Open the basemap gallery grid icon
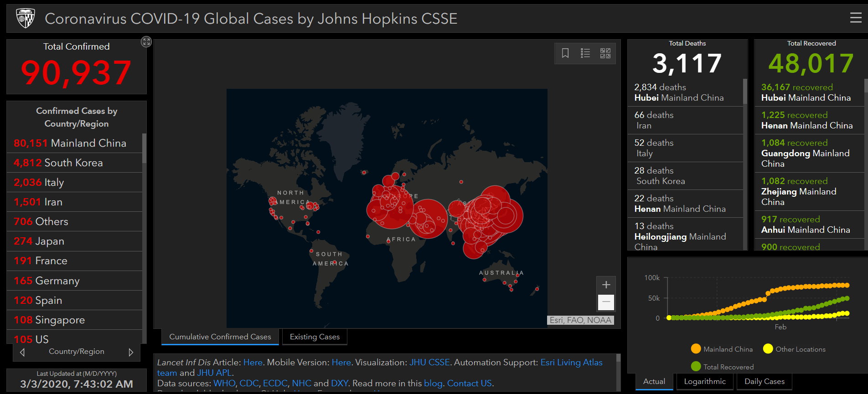 [605, 53]
